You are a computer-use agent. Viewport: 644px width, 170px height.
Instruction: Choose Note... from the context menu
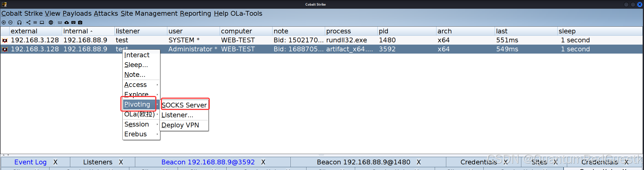click(141, 75)
